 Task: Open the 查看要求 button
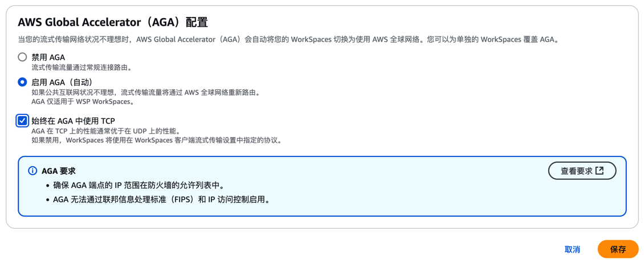[582, 171]
